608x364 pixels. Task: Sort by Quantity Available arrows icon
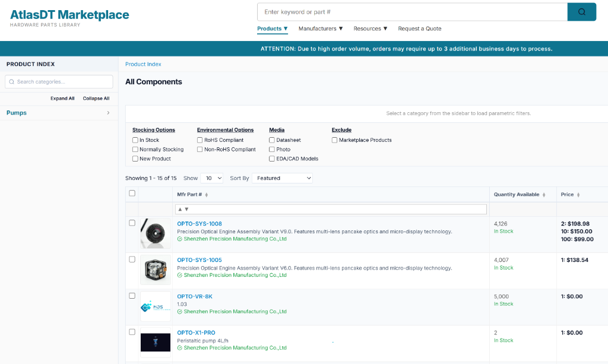544,195
